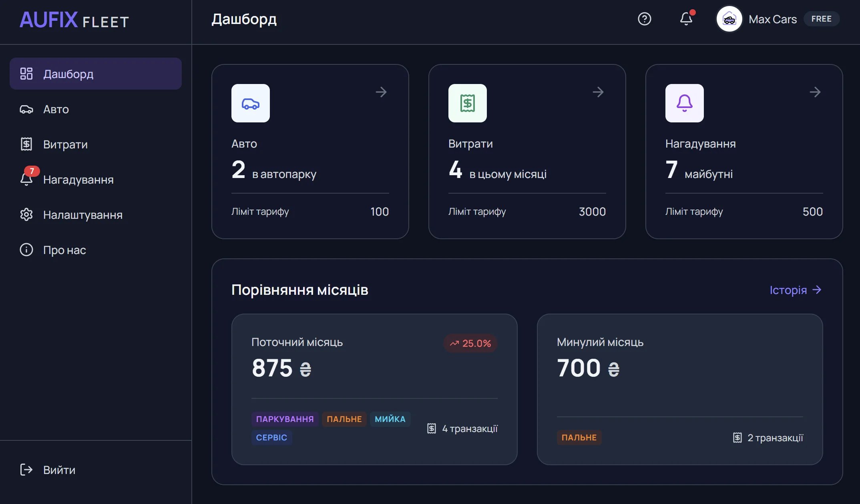Click the МИЙКА category tag
The image size is (860, 504).
coord(390,419)
